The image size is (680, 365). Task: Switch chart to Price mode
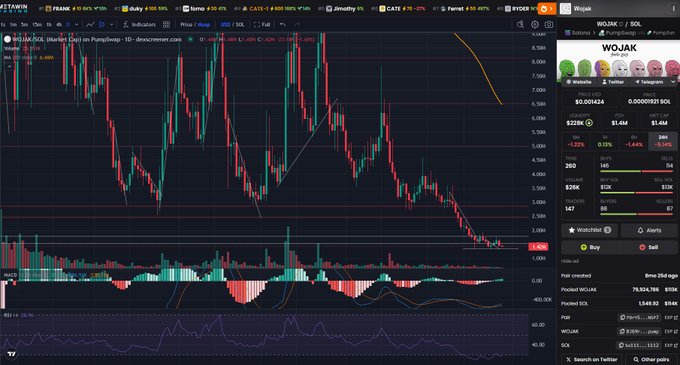click(186, 25)
